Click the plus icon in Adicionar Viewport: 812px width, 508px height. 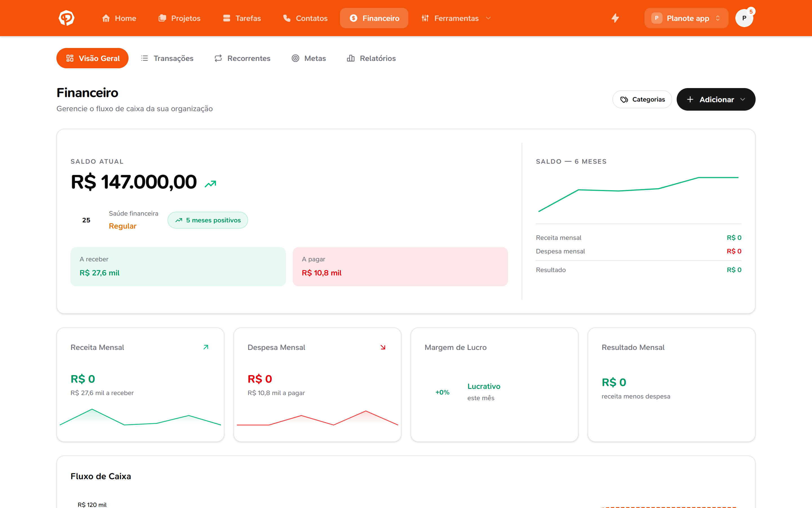click(x=690, y=99)
